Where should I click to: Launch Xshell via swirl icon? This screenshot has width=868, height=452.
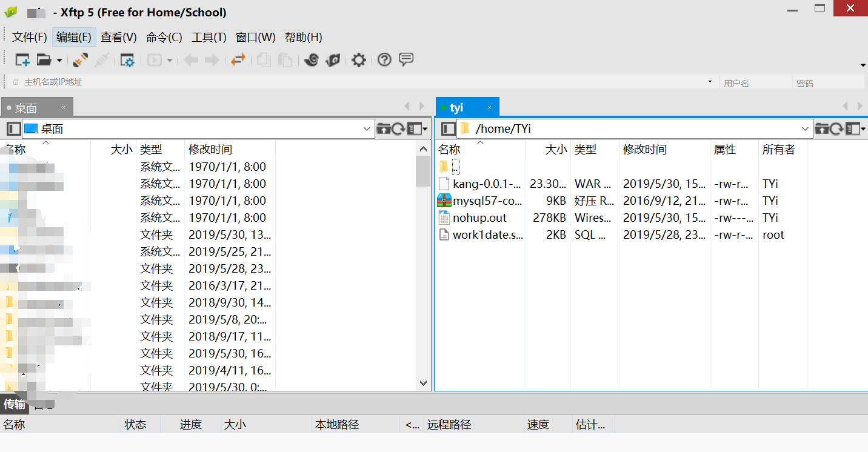(x=312, y=60)
